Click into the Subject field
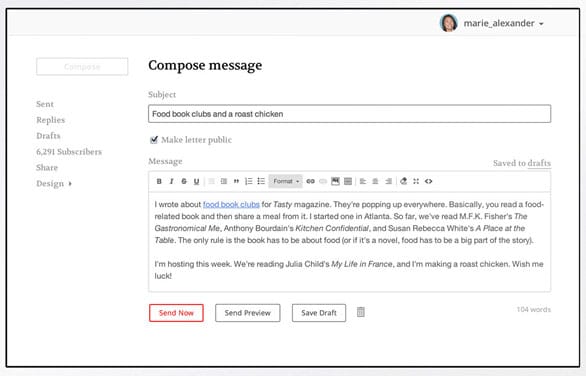The width and height of the screenshot is (586, 376). point(349,114)
